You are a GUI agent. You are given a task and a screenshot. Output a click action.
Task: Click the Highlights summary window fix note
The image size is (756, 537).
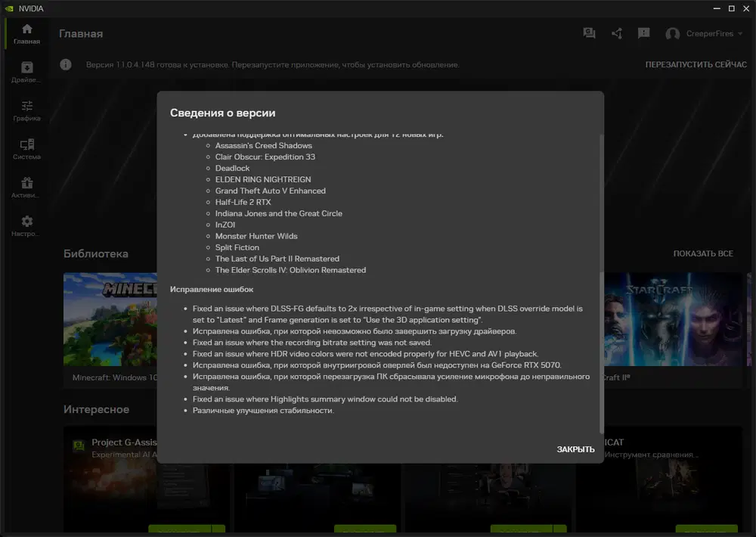[x=325, y=399]
